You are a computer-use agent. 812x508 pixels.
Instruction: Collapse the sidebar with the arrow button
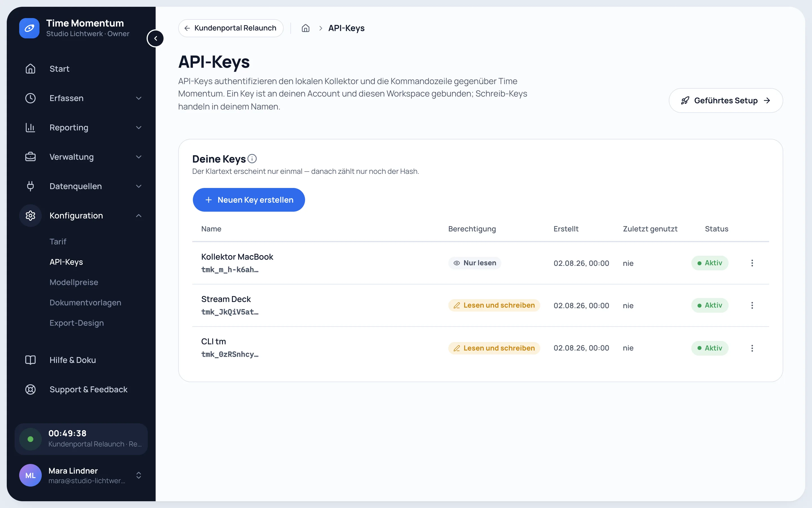tap(155, 38)
